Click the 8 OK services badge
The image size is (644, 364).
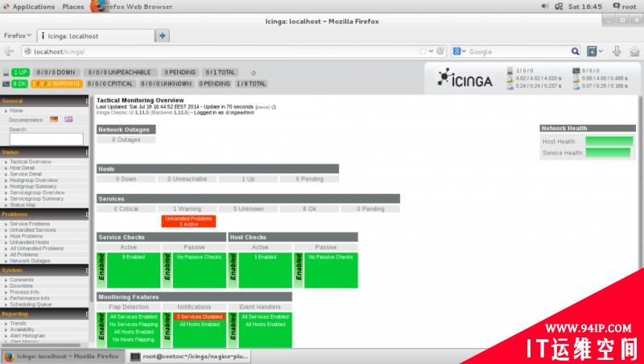coord(19,84)
